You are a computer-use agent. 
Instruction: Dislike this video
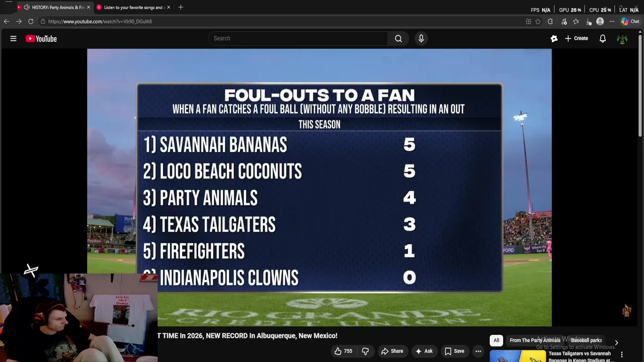pos(365,351)
